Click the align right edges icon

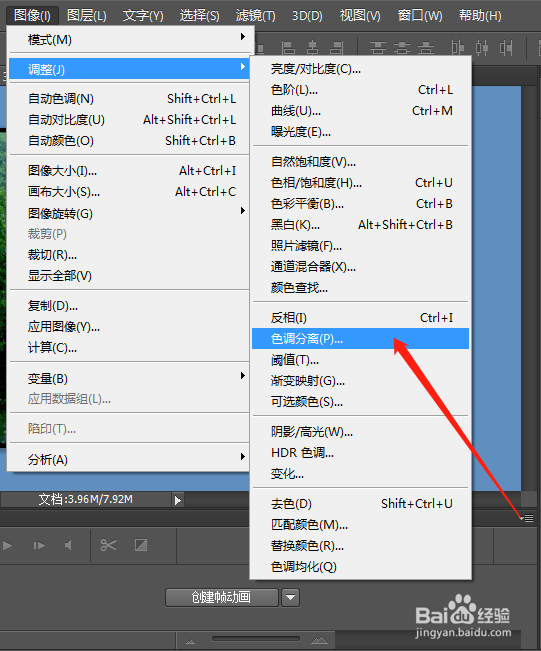(x=337, y=48)
